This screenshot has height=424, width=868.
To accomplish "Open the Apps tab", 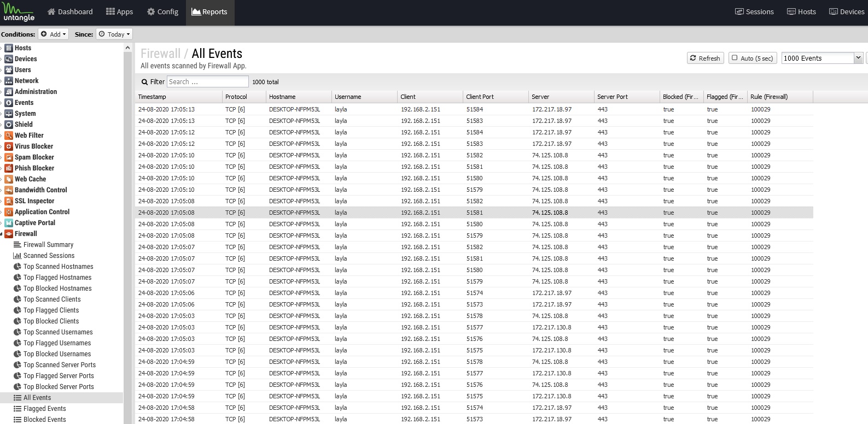I will [119, 11].
